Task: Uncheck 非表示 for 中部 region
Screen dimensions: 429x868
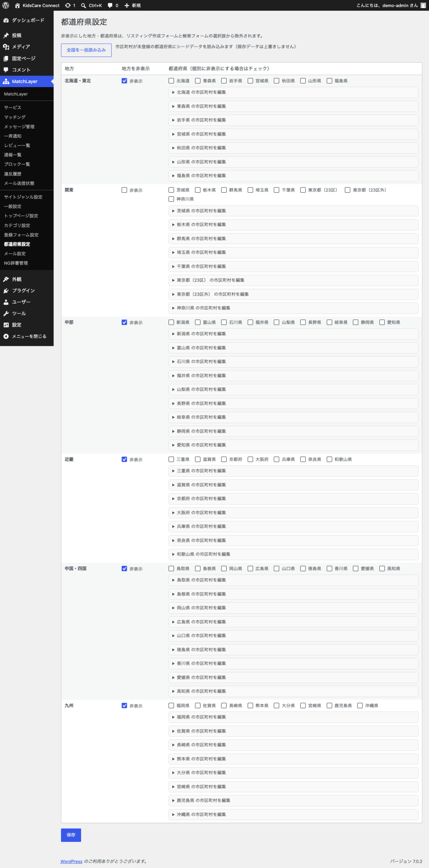Action: pos(124,322)
